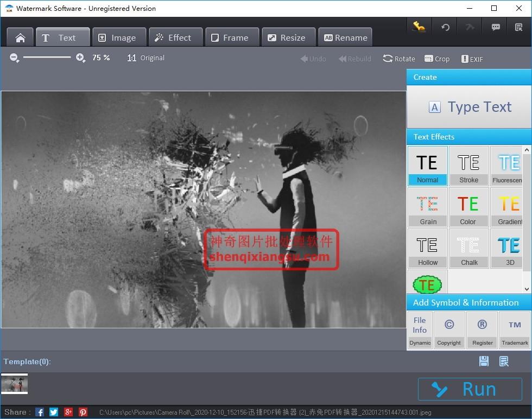Open the Frame tab

(x=232, y=37)
